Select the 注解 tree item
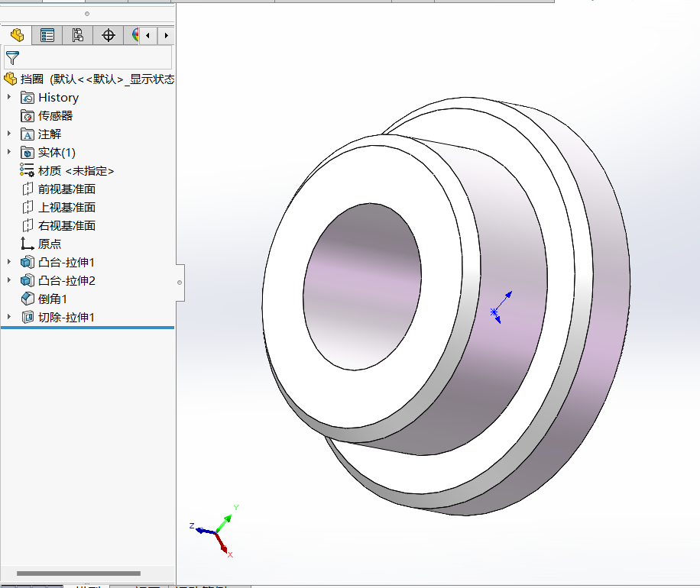 (x=50, y=134)
